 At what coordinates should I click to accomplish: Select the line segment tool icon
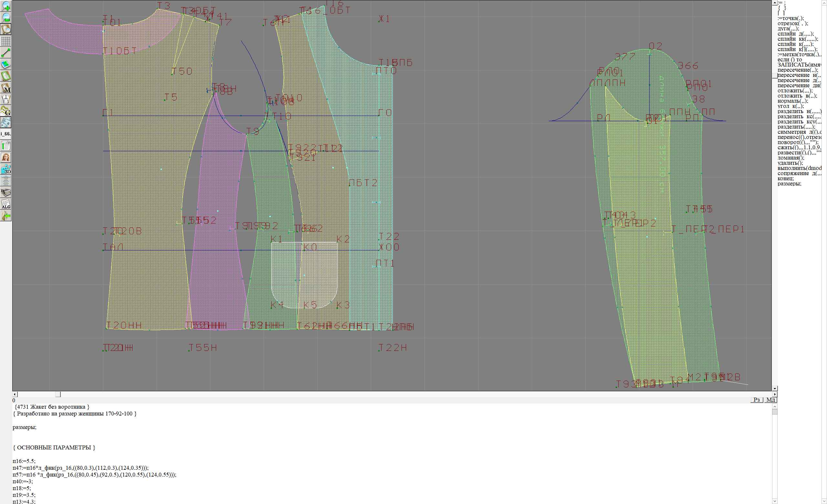tap(6, 53)
